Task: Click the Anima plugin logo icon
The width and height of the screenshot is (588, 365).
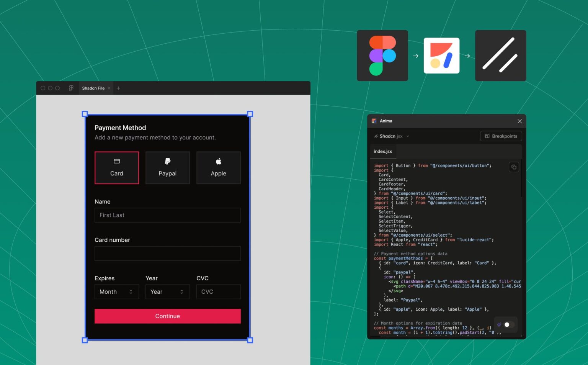Action: (x=374, y=121)
